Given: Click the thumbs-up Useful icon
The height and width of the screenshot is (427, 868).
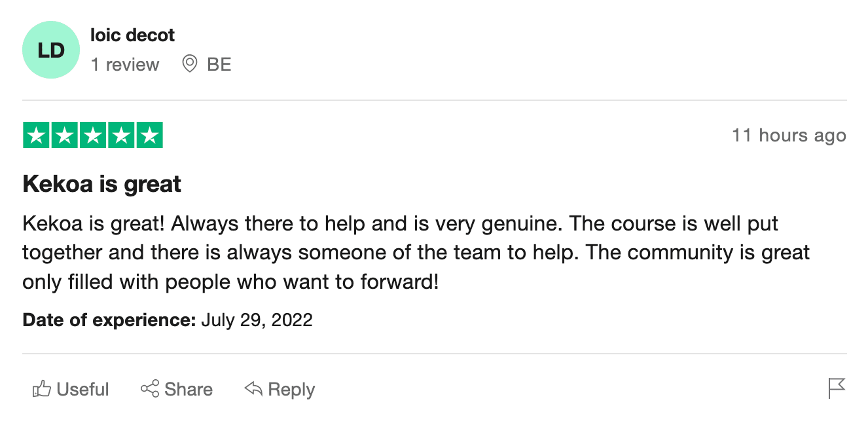Looking at the screenshot, I should coord(41,389).
